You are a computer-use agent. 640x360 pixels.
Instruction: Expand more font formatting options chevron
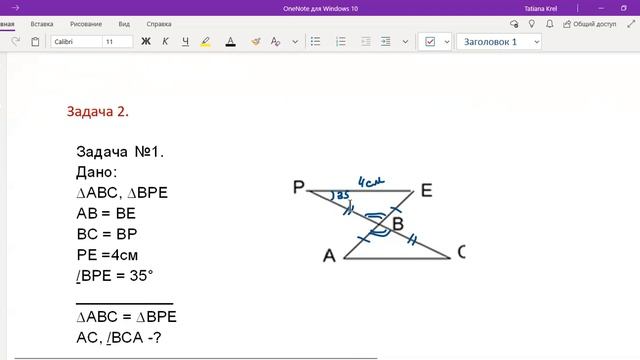[x=295, y=42]
